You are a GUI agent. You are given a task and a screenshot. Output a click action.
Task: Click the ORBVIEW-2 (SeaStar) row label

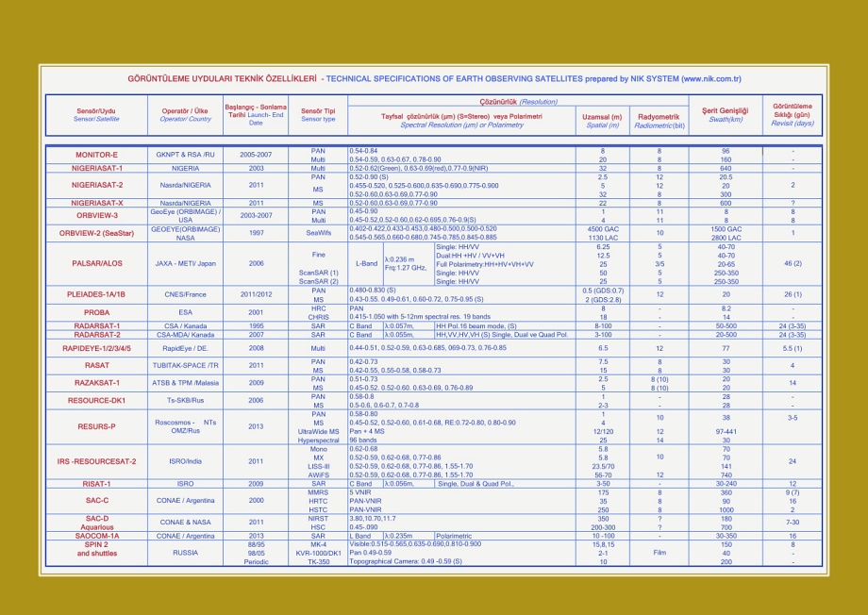(96, 232)
